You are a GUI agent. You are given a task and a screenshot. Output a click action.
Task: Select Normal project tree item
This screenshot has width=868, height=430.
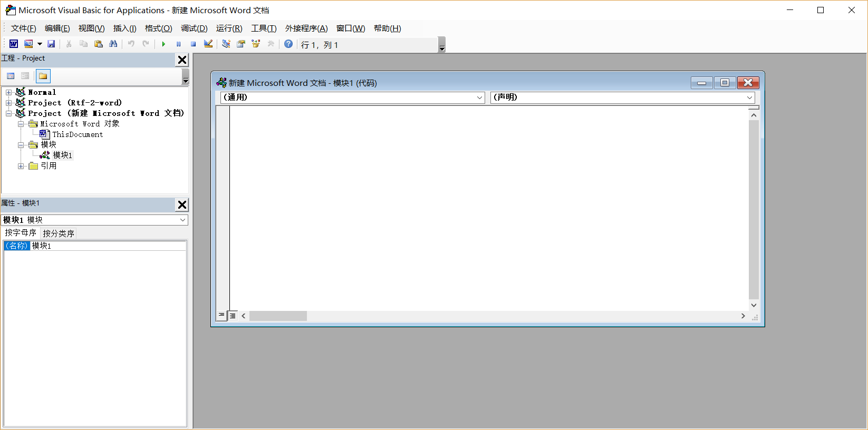[42, 92]
